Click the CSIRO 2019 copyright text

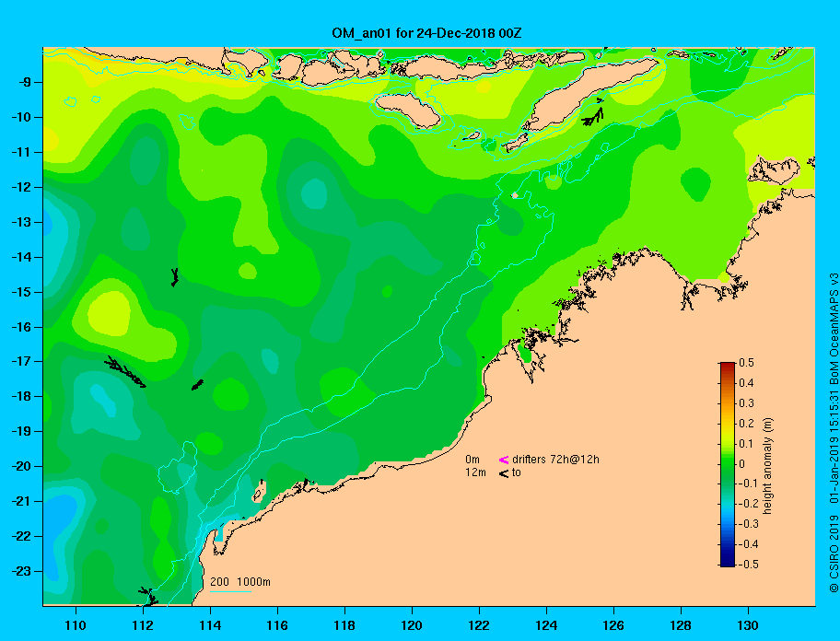pos(834,554)
